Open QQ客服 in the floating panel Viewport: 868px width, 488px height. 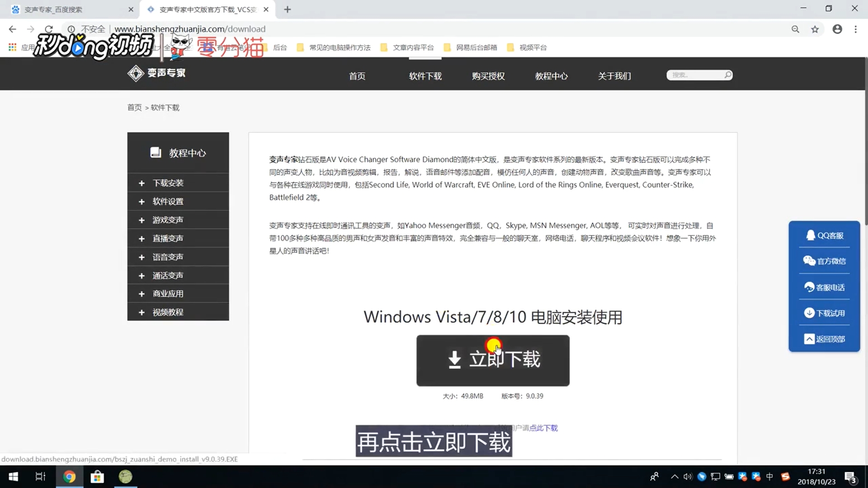825,235
